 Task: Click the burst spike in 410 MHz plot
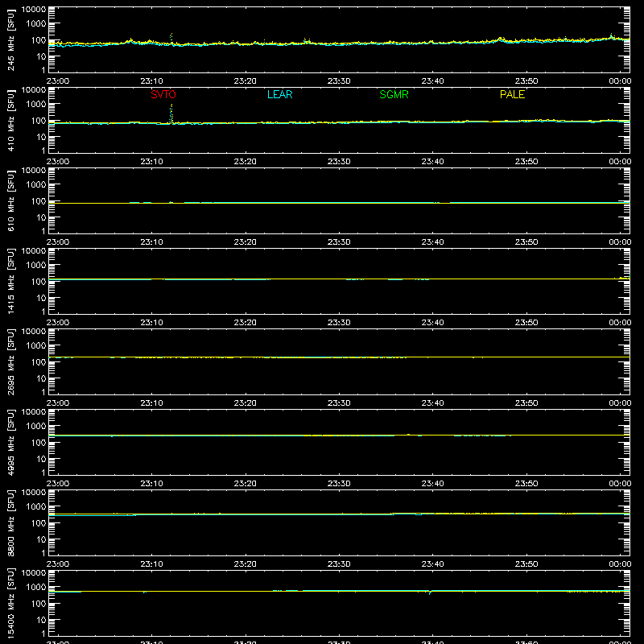pyautogui.click(x=171, y=114)
